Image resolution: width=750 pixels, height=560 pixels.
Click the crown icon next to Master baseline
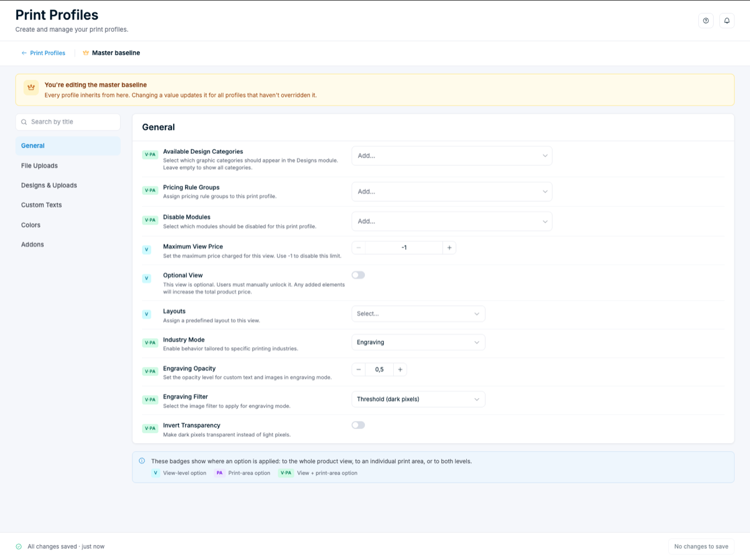tap(86, 53)
